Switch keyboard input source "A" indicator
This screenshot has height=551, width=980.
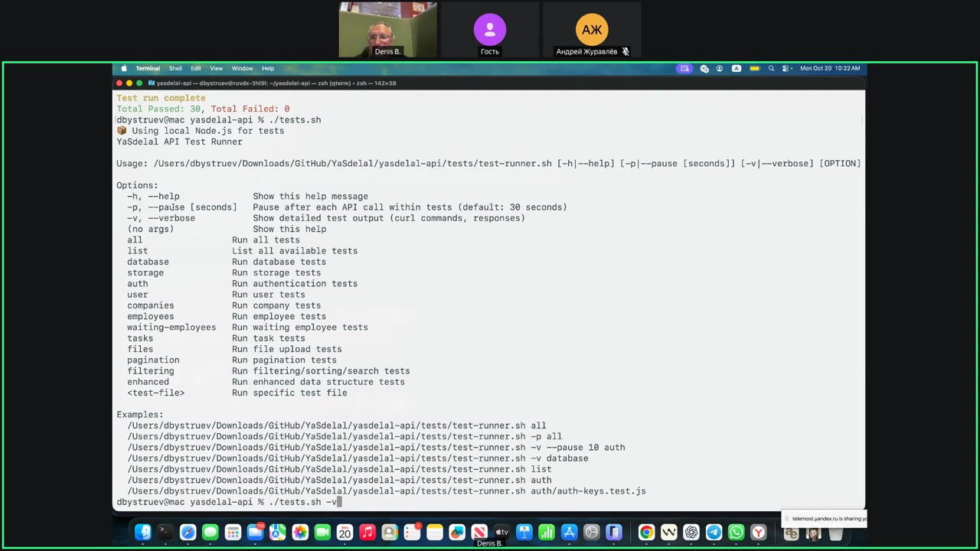(737, 68)
